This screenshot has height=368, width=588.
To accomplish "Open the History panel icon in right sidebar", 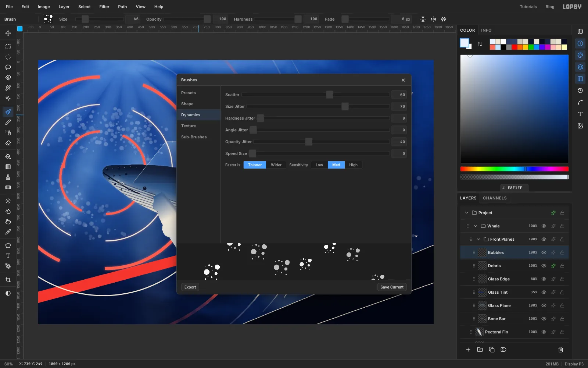I will (x=580, y=91).
